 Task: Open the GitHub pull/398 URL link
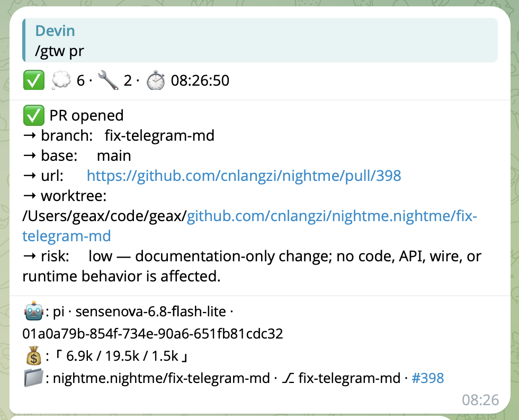[244, 176]
